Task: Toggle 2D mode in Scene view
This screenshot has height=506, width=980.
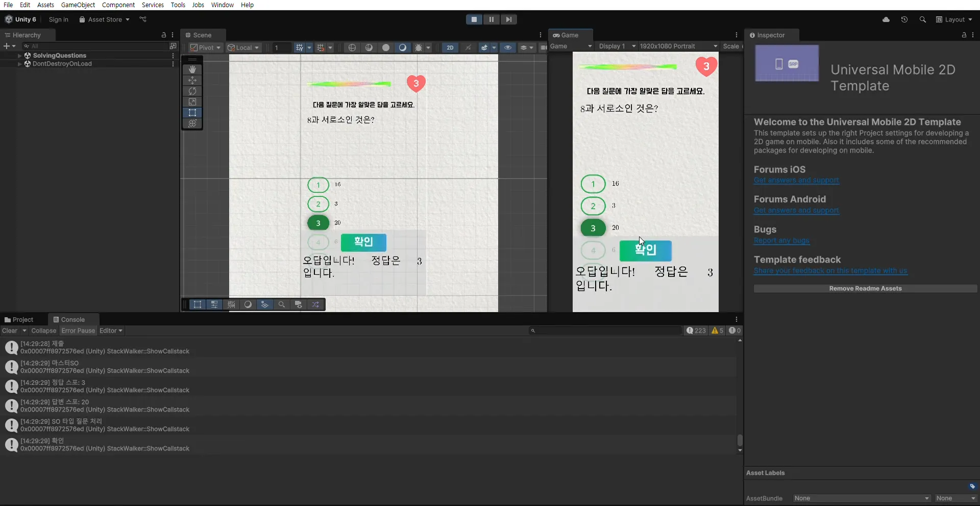Action: 450,47
